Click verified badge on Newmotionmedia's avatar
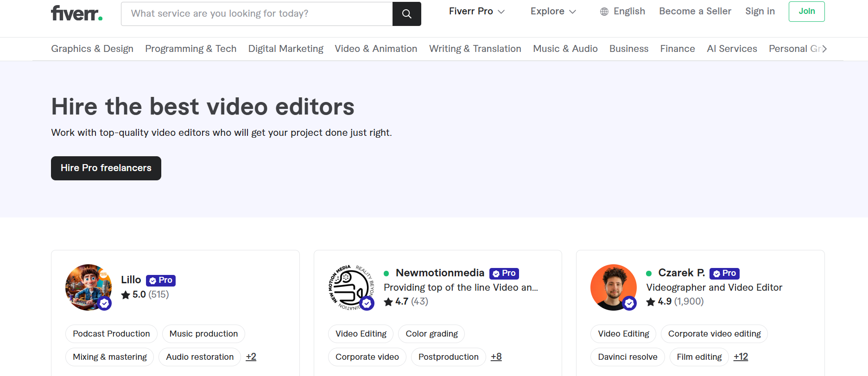 367,304
